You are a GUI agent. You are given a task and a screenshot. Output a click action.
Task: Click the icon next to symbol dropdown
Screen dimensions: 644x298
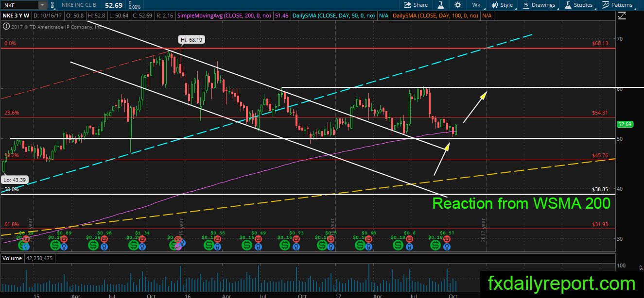click(52, 5)
